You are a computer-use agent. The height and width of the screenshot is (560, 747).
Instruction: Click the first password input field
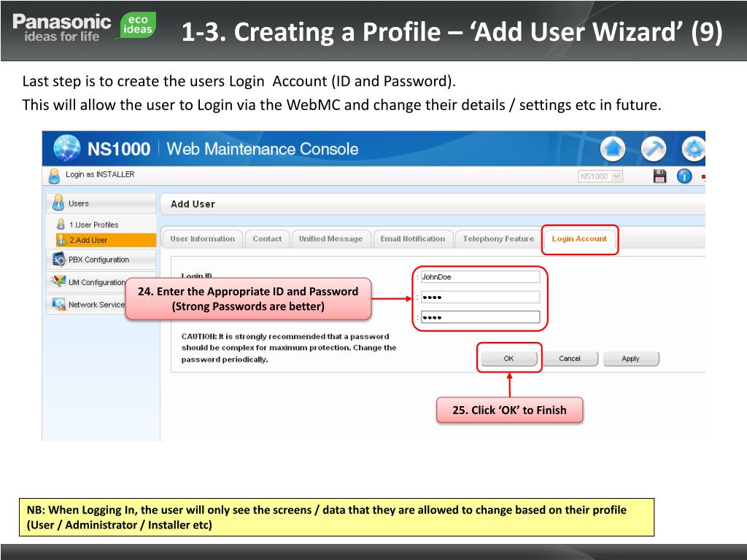[x=480, y=297]
